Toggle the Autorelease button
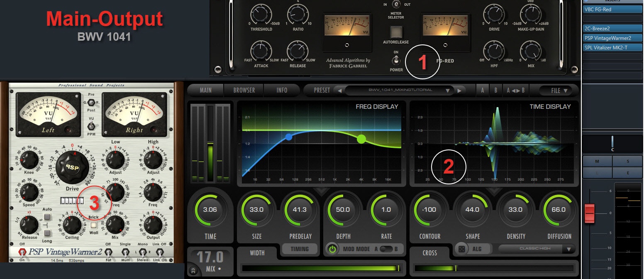This screenshot has width=644, height=279. pos(396,32)
